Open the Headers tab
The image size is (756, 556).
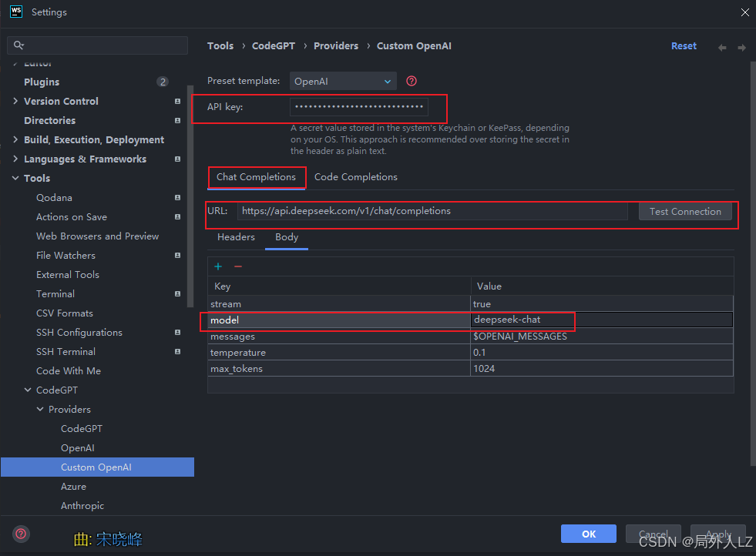click(x=236, y=237)
